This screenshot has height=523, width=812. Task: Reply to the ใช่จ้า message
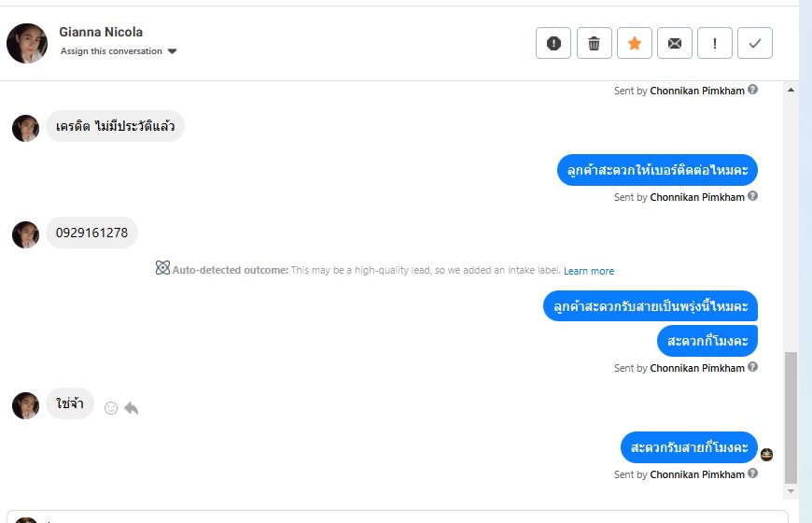click(132, 408)
